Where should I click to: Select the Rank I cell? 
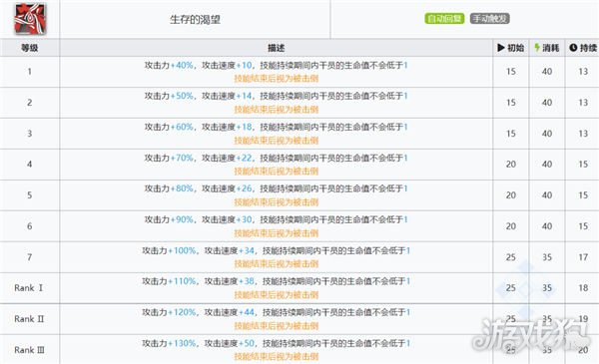click(29, 288)
